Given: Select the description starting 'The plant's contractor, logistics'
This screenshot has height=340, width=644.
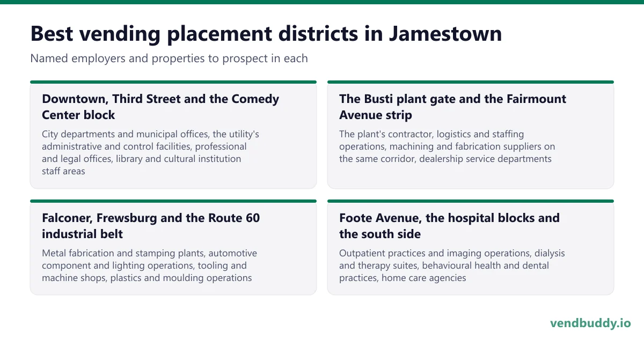Looking at the screenshot, I should click(447, 146).
